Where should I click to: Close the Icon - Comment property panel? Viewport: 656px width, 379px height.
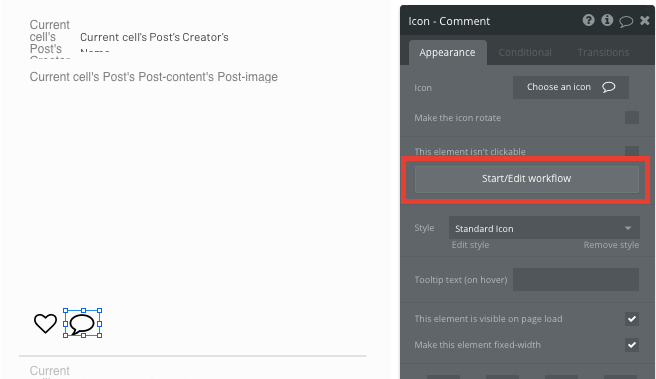click(x=645, y=20)
